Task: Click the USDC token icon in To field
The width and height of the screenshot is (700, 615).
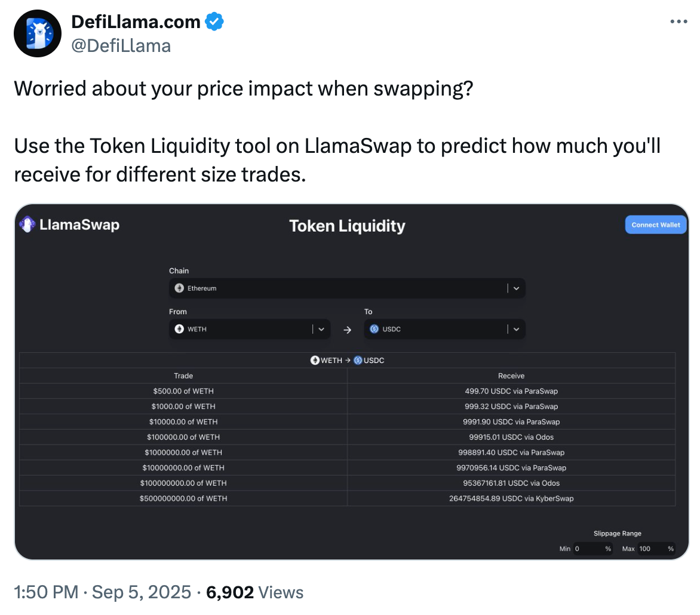Action: tap(374, 329)
